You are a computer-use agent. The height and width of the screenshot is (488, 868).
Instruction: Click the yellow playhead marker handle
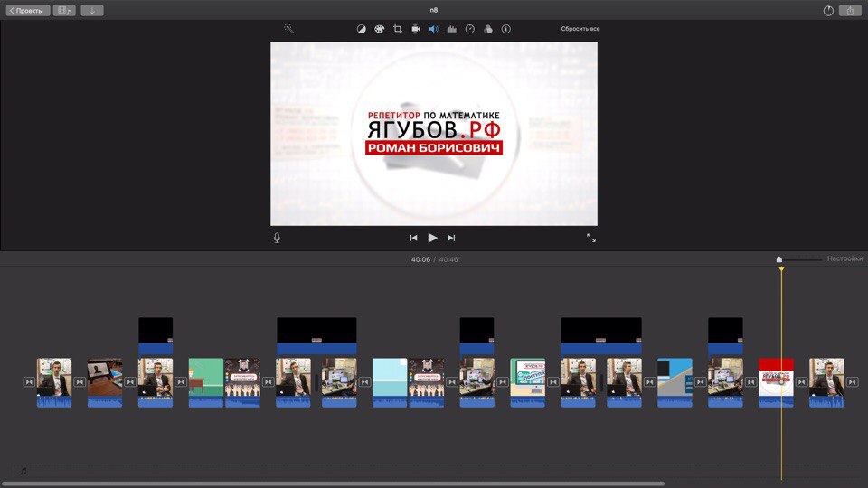point(781,269)
